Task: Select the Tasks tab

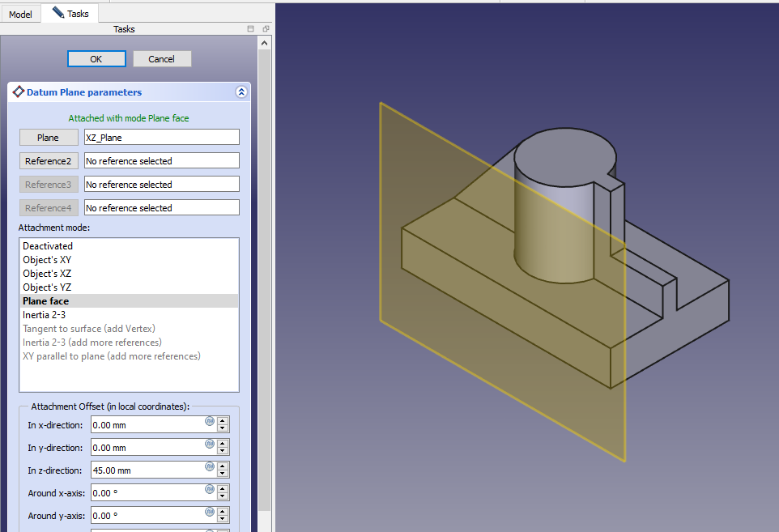Action: [x=70, y=14]
